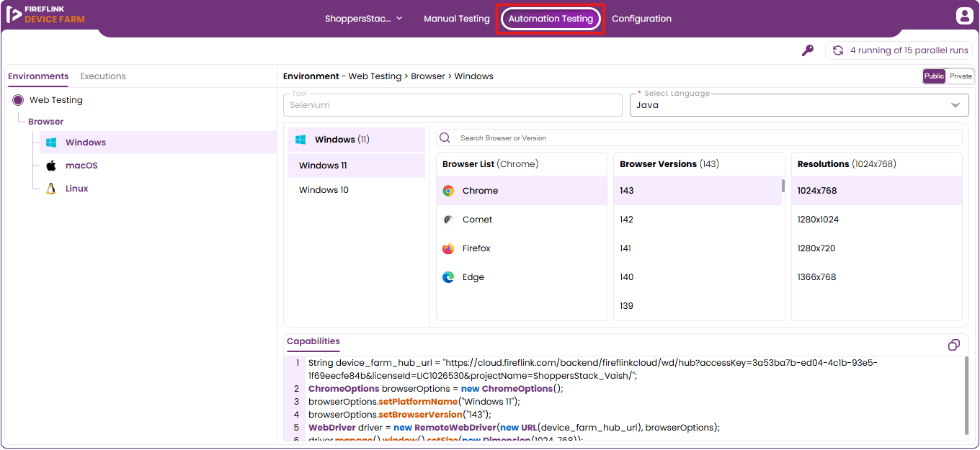
Task: Open the Manual Testing menu
Action: [x=457, y=19]
